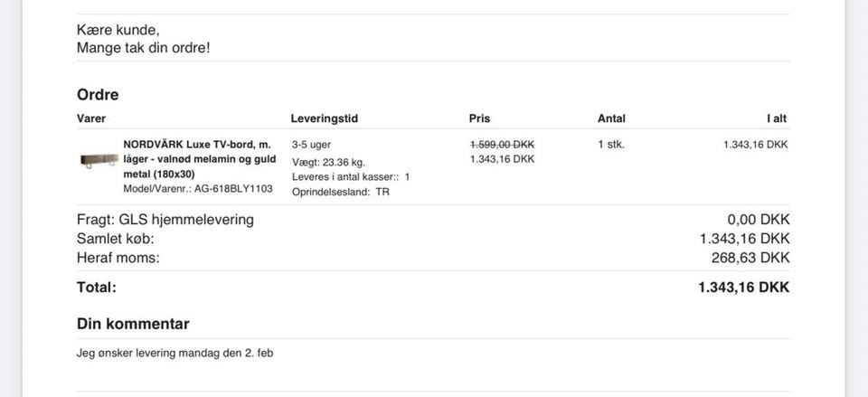Click the discounted 1.343,16 DKK price under Pris
The height and width of the screenshot is (397, 868).
[x=502, y=159]
